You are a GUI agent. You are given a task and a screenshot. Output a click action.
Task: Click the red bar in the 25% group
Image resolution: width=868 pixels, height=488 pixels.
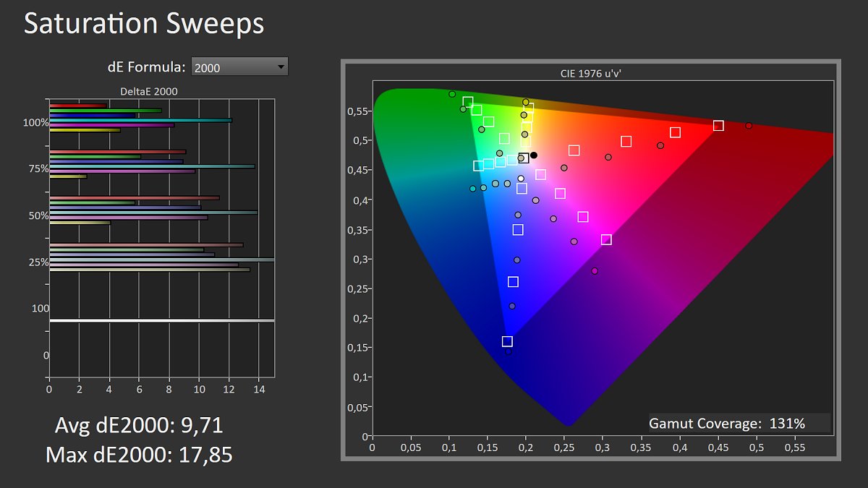[146, 245]
